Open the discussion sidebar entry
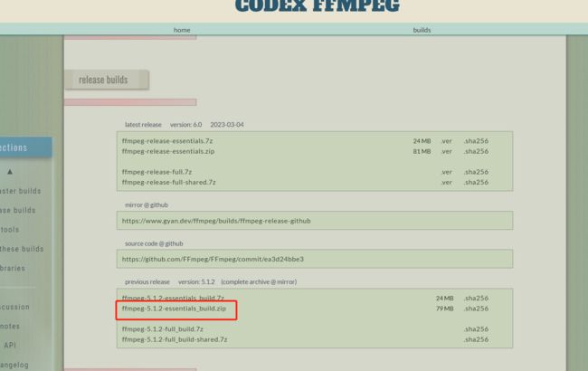 pyautogui.click(x=14, y=307)
